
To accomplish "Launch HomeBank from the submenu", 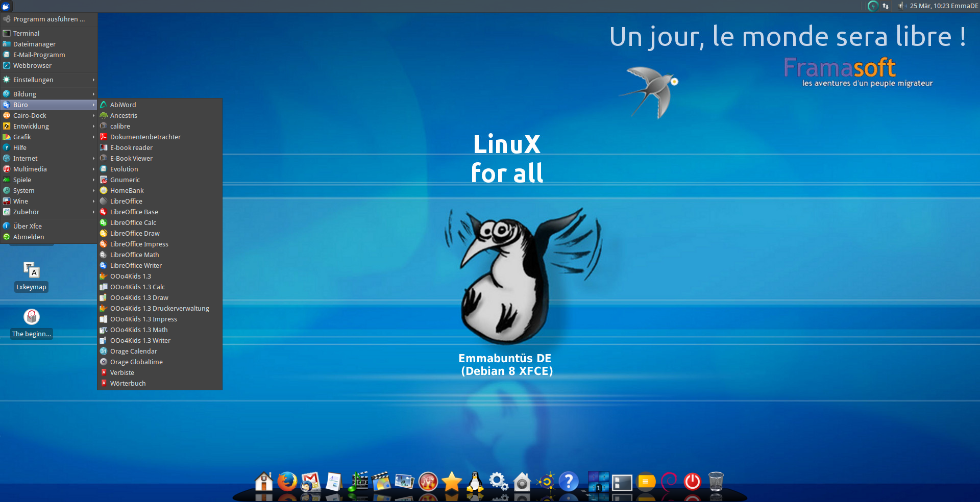I will (x=160, y=190).
